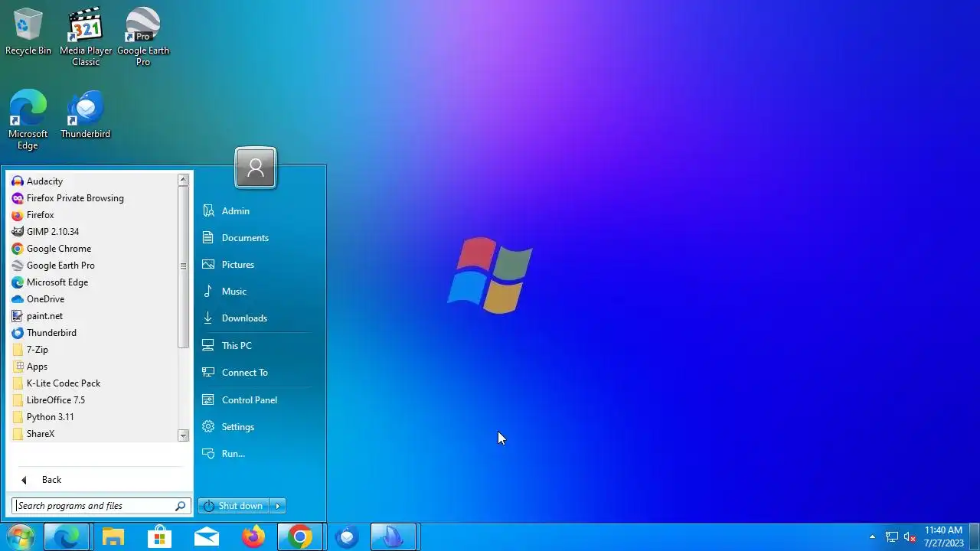Expand the 7-Zip folder

click(93, 350)
